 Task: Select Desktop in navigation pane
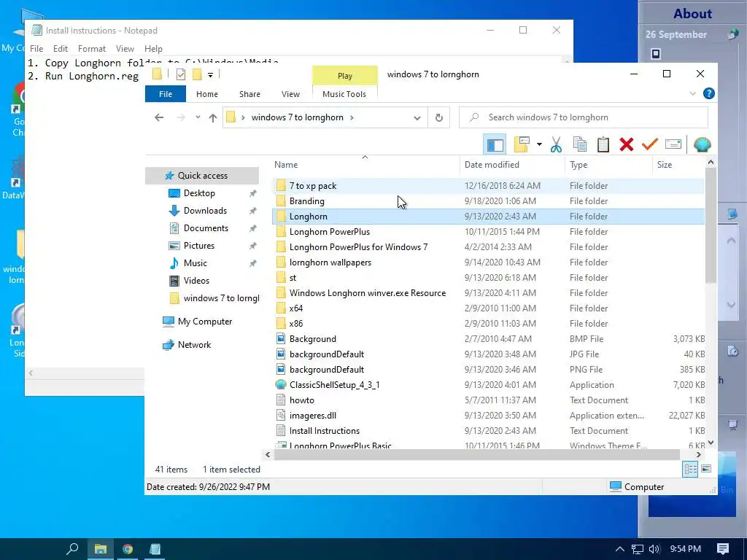tap(199, 193)
